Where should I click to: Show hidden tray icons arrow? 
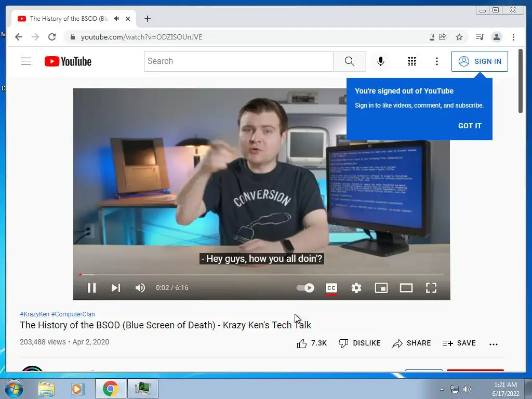(442, 389)
